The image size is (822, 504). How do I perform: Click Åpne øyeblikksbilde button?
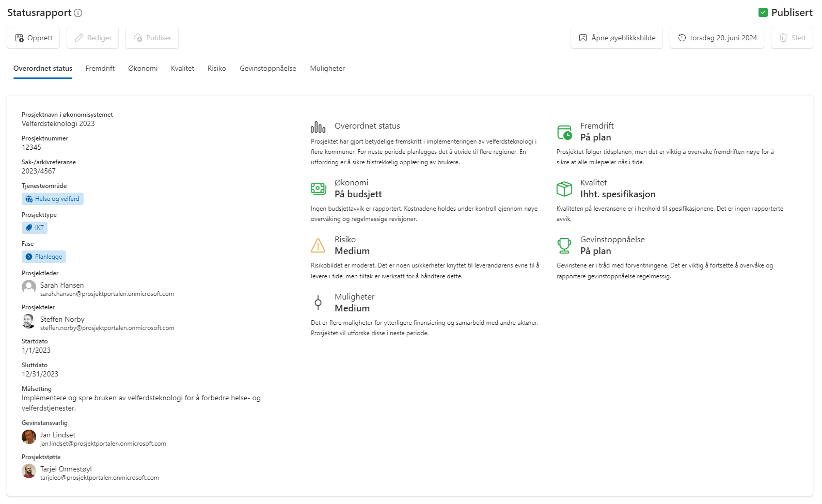coord(616,38)
